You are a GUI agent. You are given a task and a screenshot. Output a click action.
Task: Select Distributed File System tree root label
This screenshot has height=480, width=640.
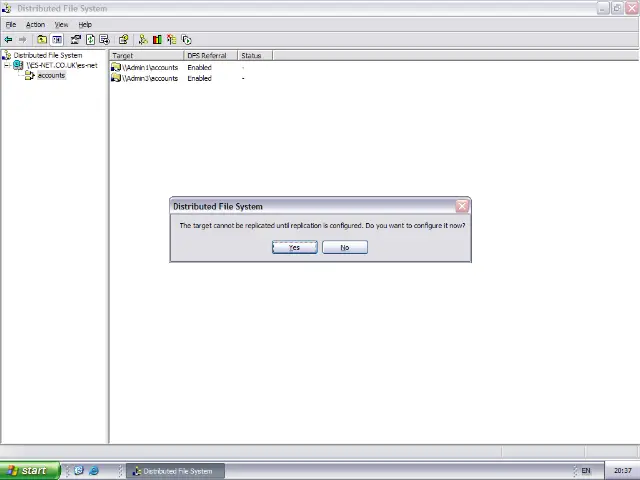[48, 55]
